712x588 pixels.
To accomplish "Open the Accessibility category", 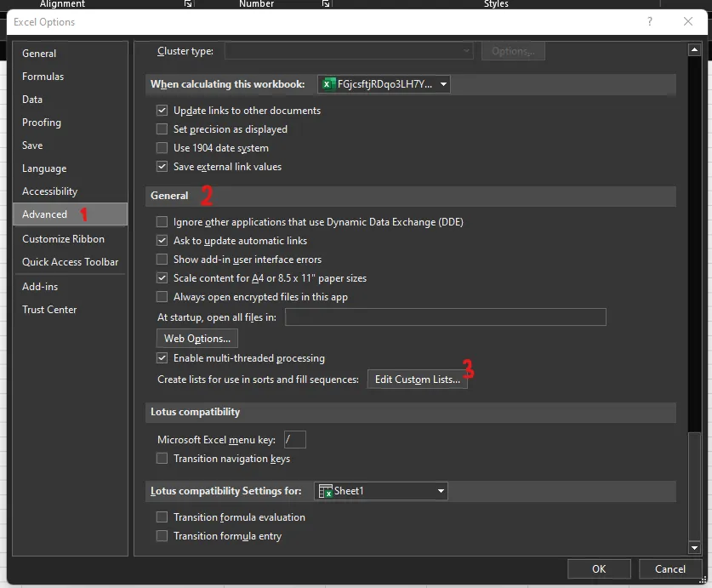I will [71, 191].
